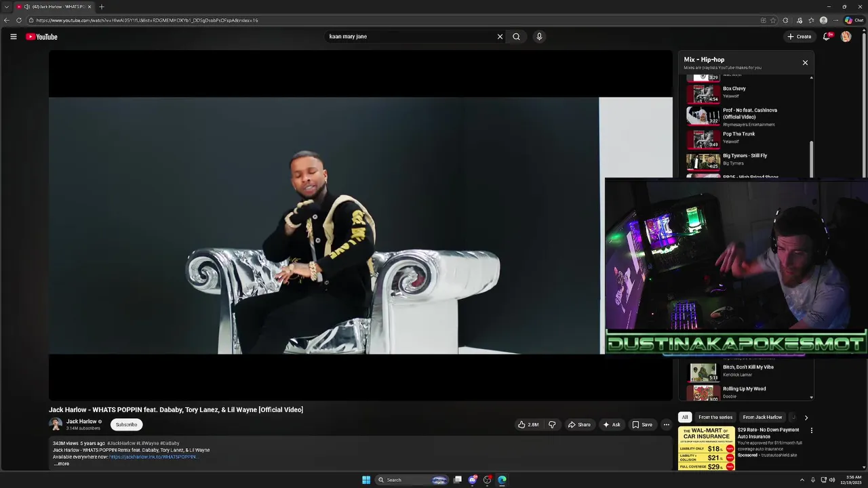Screen dimensions: 868x488
Task: Show next filter chips arrow
Action: 806,418
